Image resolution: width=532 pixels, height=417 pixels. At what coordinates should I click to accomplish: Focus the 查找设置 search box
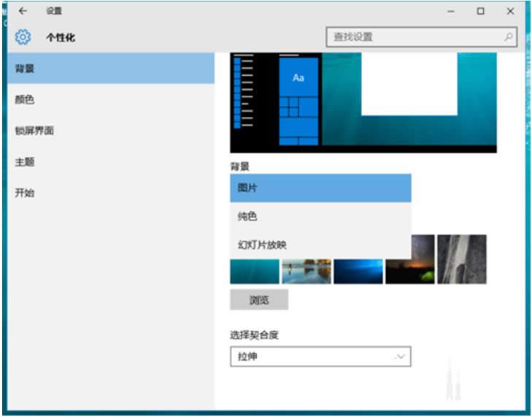pyautogui.click(x=422, y=37)
